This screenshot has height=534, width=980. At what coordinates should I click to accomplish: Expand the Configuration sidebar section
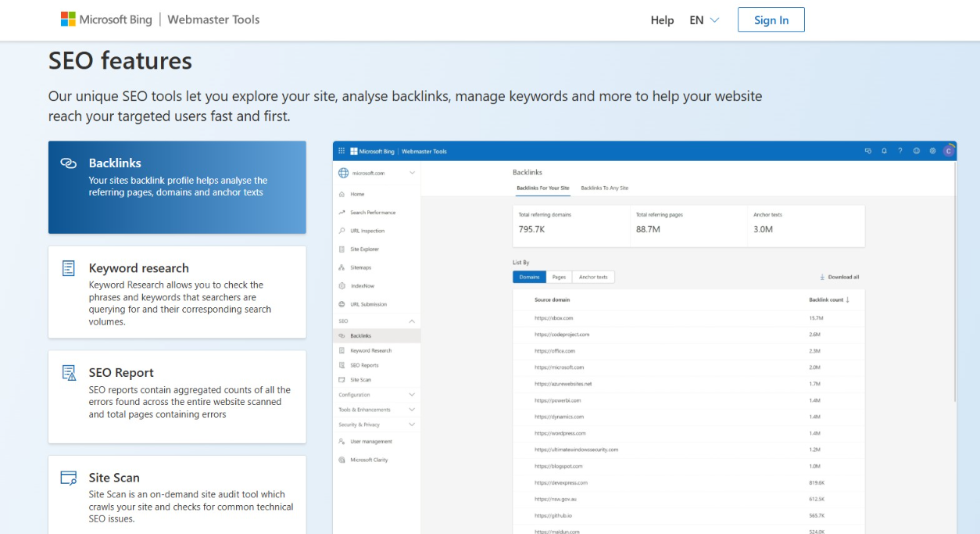(412, 395)
